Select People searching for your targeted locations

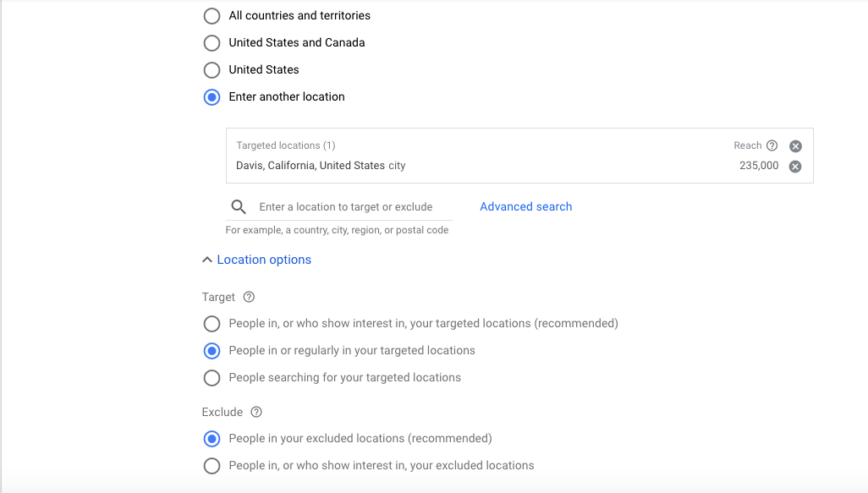212,377
